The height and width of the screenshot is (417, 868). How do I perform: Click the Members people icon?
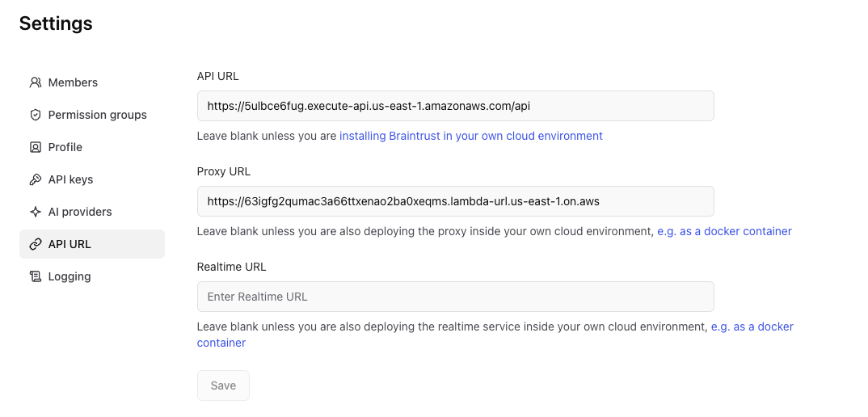[36, 82]
